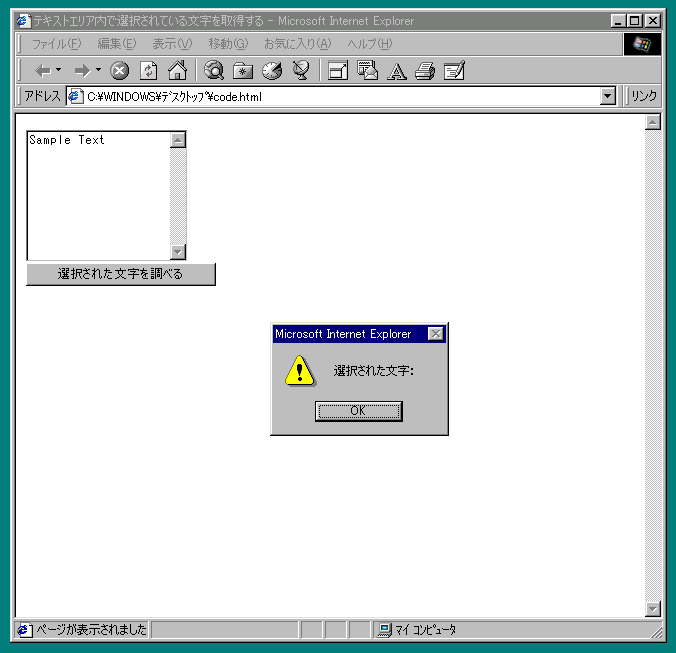Screen dimensions: 676x653
Task: Click the 選択された文字: message text
Action: tap(374, 371)
